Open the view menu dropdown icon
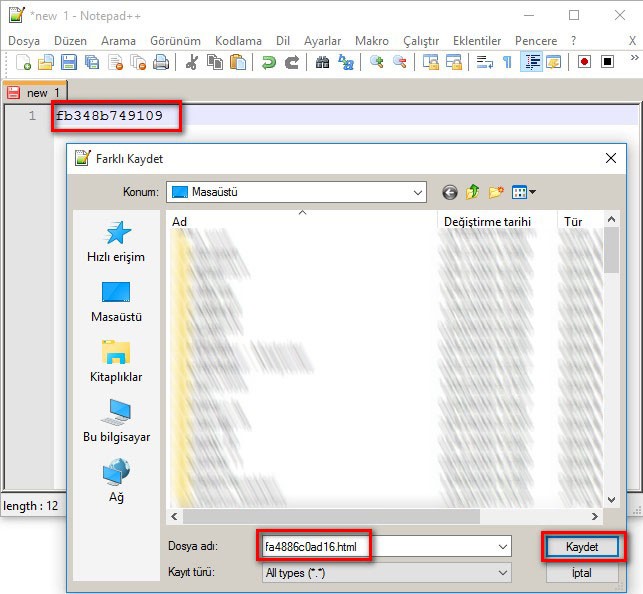The image size is (643, 594). [x=524, y=192]
